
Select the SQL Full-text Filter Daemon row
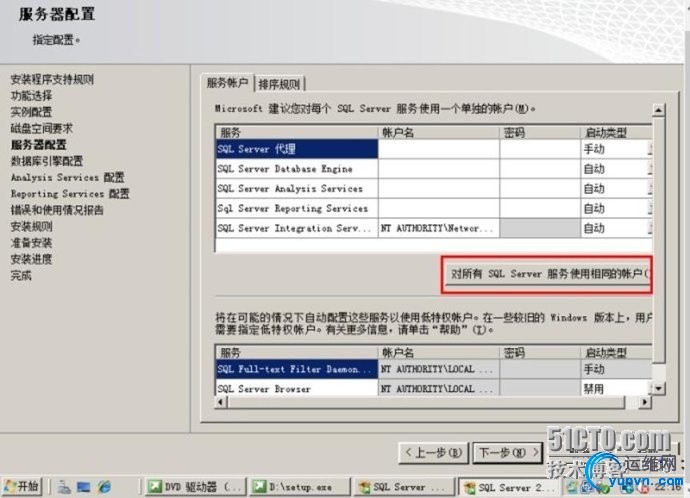tap(297, 369)
